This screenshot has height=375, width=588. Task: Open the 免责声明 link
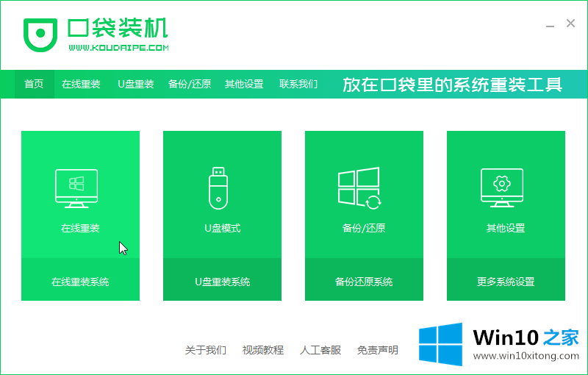click(377, 350)
